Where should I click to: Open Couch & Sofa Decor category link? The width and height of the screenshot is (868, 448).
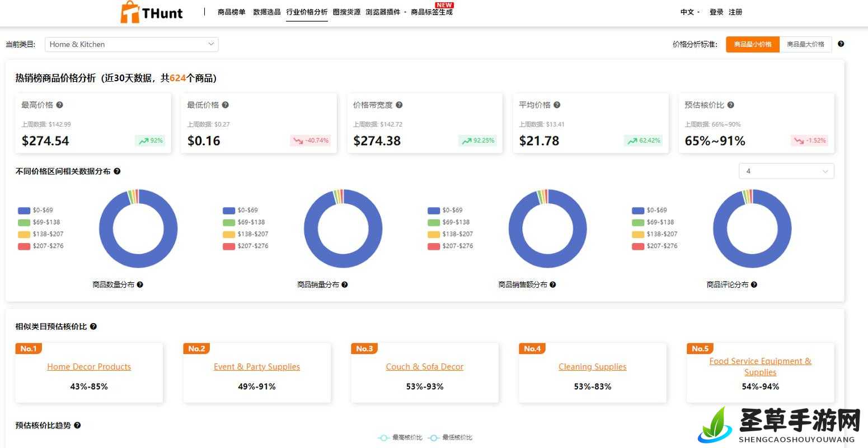[x=425, y=367]
